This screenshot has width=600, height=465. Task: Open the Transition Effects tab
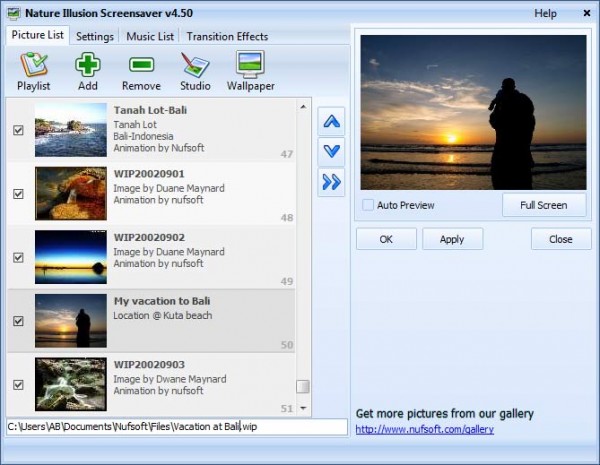[227, 37]
